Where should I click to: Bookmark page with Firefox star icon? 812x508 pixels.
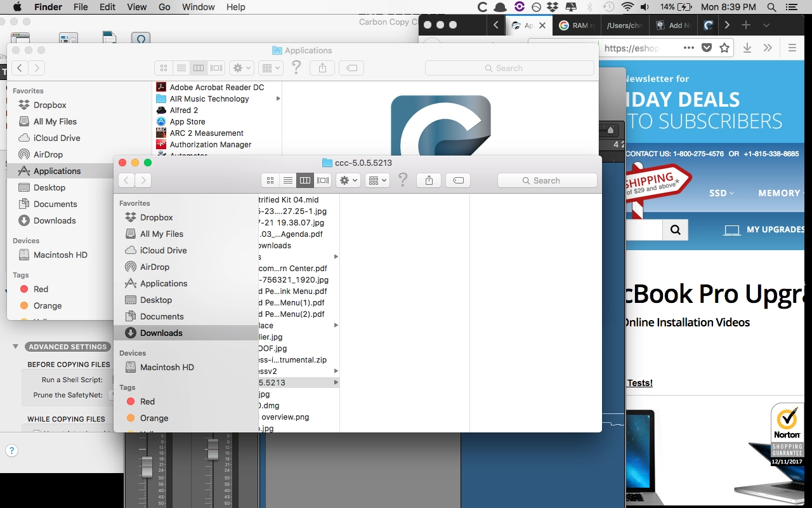(724, 48)
